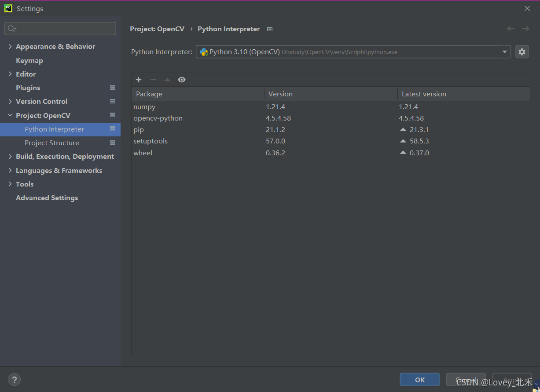Expand the Version Control section
540x392 pixels.
pos(10,101)
